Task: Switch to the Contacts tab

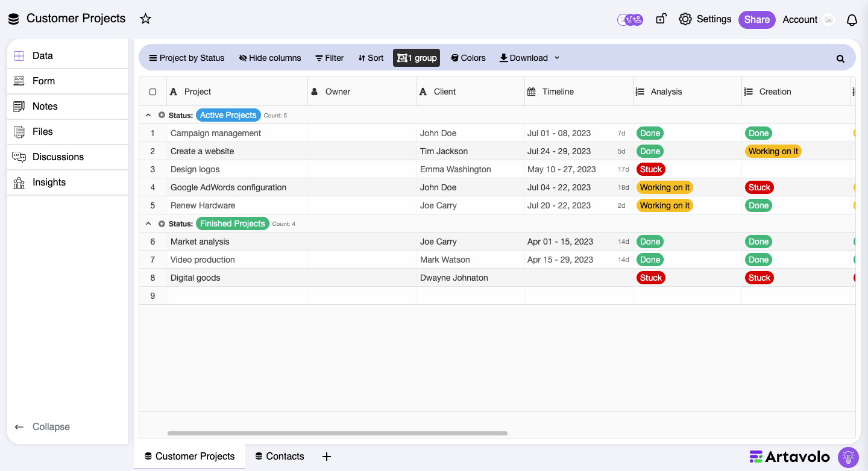Action: point(279,457)
